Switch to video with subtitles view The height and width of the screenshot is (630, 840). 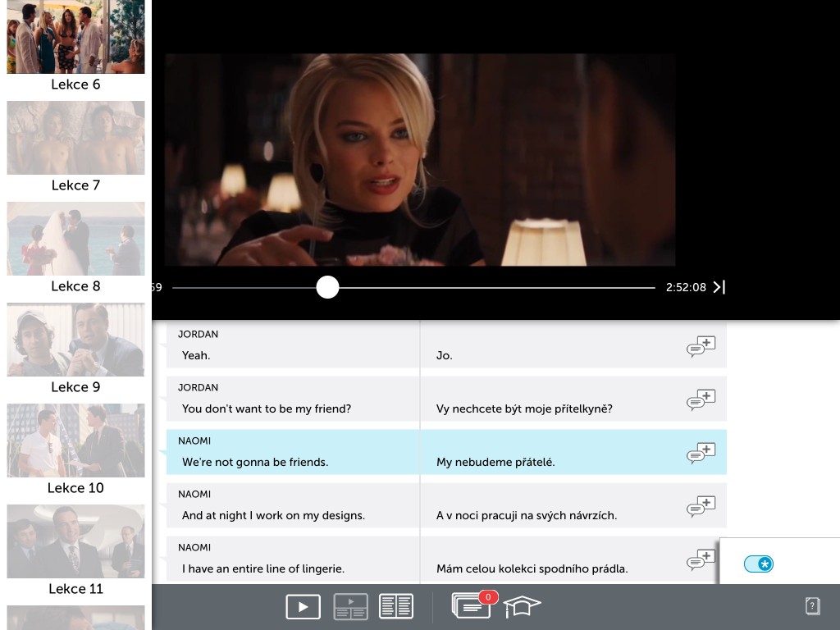pos(350,606)
